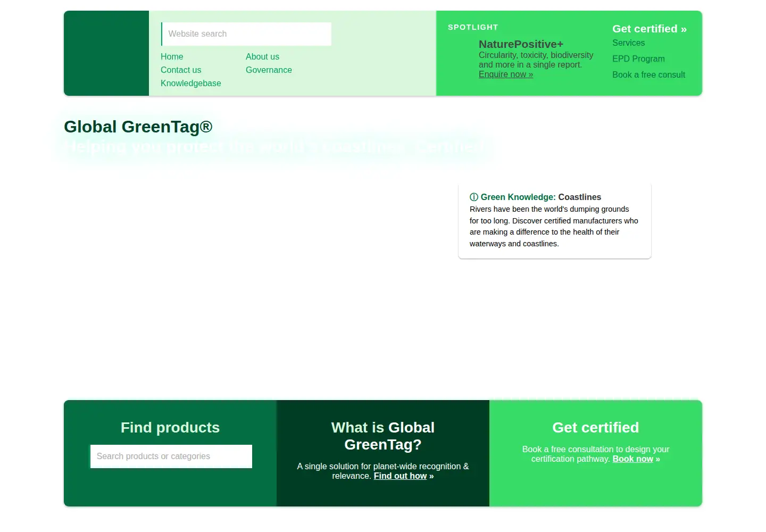The image size is (766, 532).
Task: Visit the Governance page
Action: (x=269, y=70)
